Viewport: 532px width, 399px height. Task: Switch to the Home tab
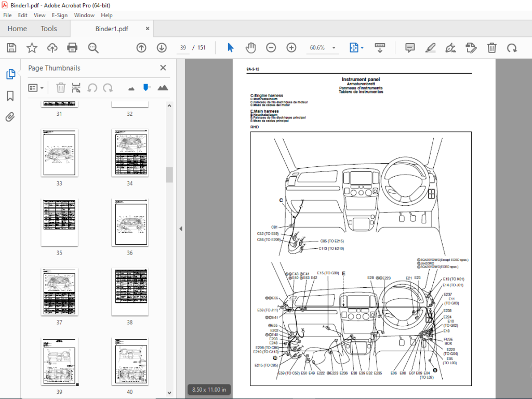pos(17,29)
